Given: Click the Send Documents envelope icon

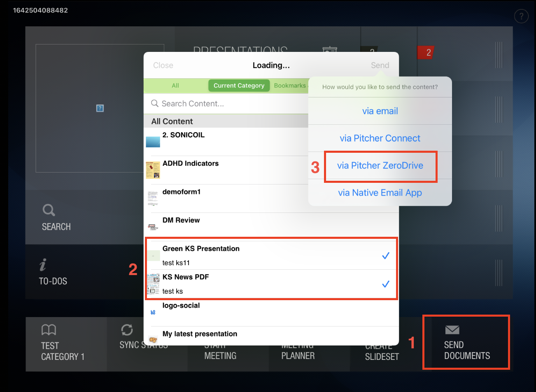Looking at the screenshot, I should (x=452, y=330).
